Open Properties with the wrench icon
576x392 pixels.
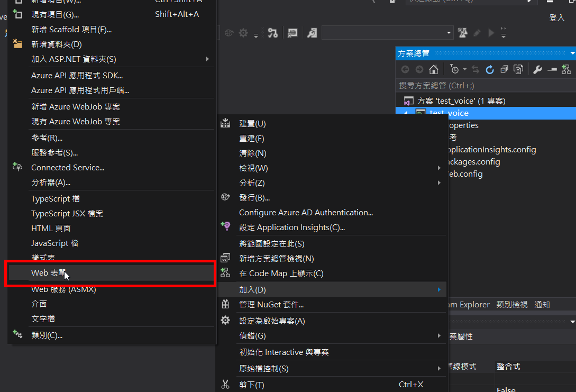537,69
